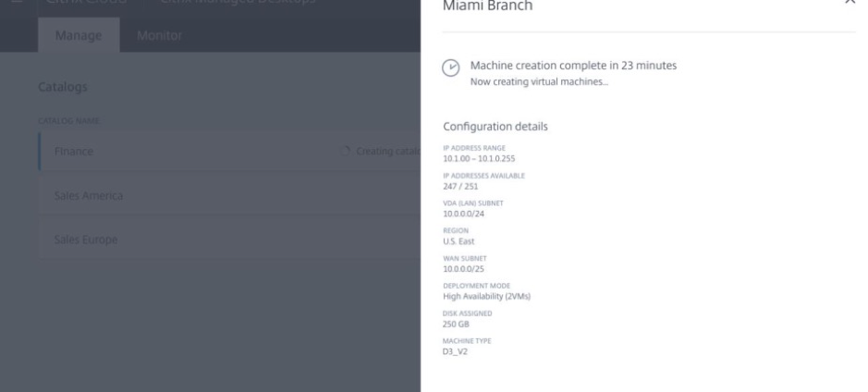This screenshot has height=392, width=868.
Task: Click the spinner icon in Finance row
Action: 345,151
